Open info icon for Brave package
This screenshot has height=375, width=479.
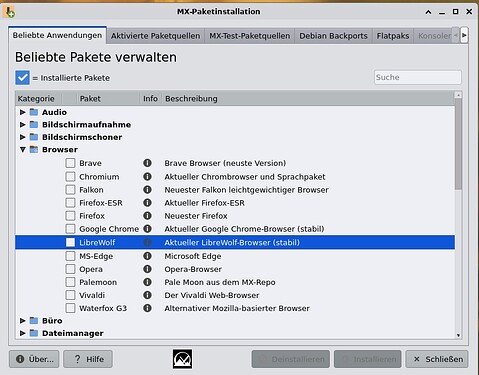tap(147, 163)
